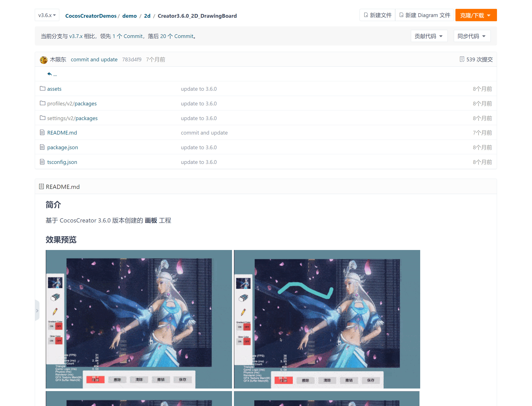Click the first preview GIF thumbnail
The image size is (532, 406).
tap(139, 319)
